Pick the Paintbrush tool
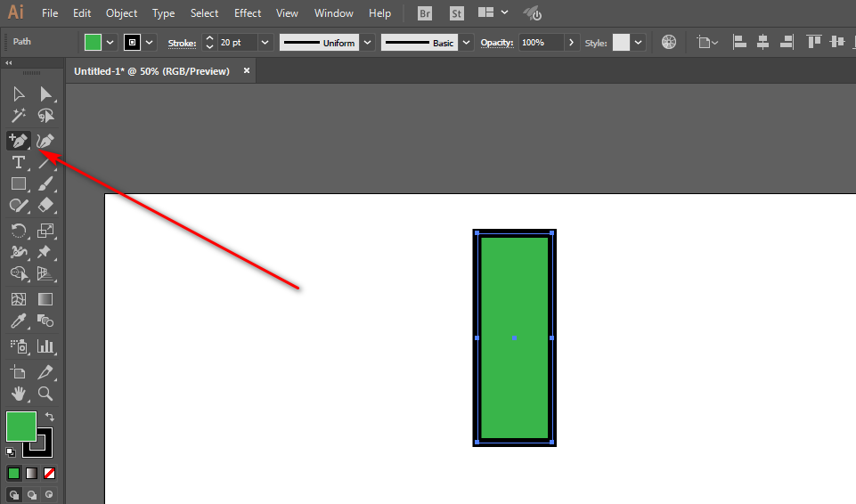The width and height of the screenshot is (856, 504). [x=45, y=183]
